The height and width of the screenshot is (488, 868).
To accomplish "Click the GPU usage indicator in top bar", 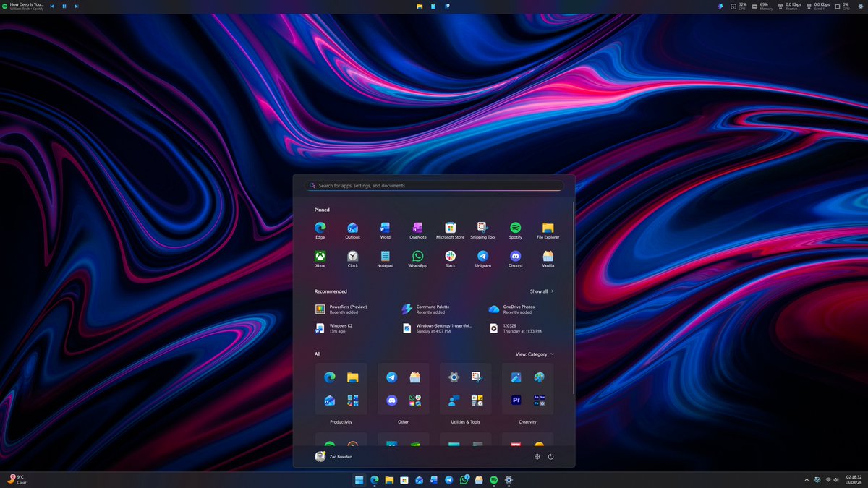I will pyautogui.click(x=843, y=6).
